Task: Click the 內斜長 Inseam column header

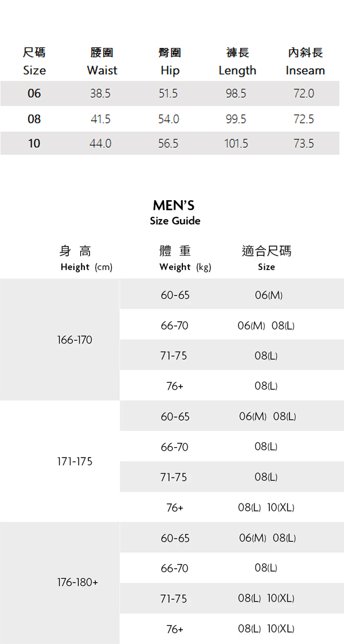Action: click(305, 61)
